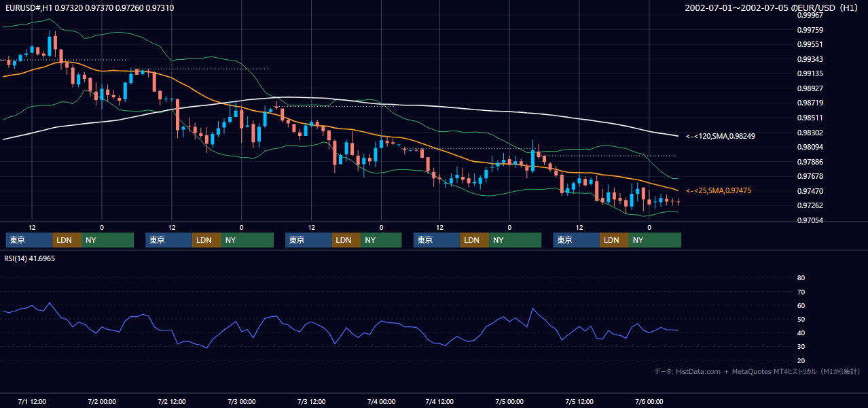Click the 7/1 12:00 time axis label
This screenshot has width=868, height=408.
[32, 401]
